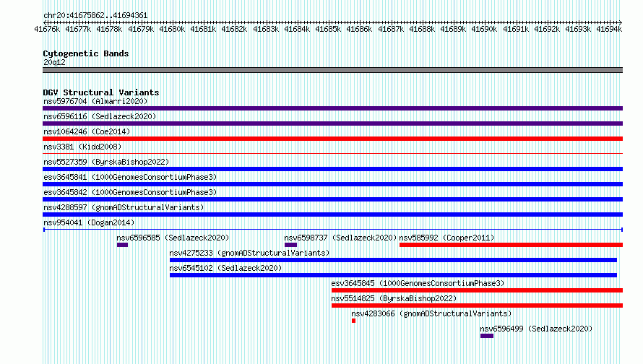
Task: Select the tiny nsv4283066 red block
Action: (x=353, y=321)
